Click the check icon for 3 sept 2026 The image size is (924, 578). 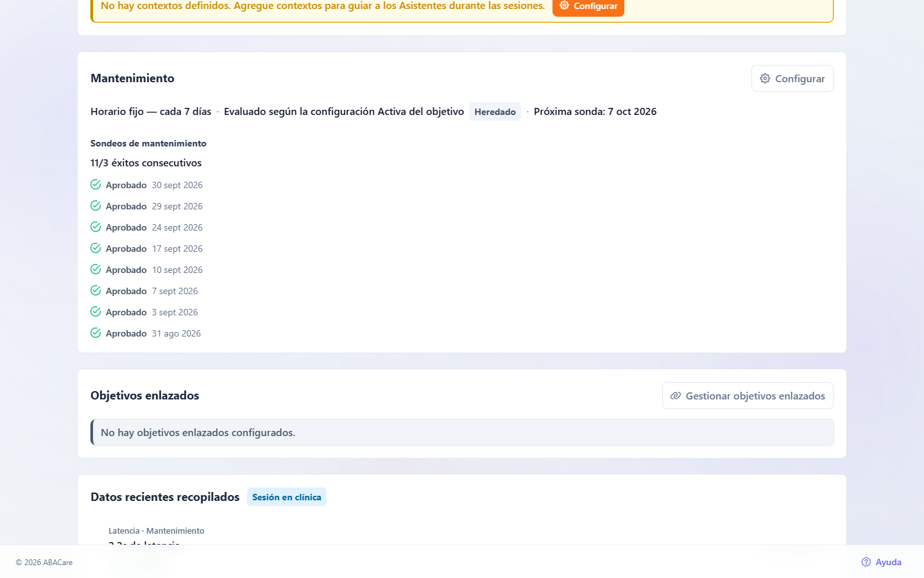(x=96, y=312)
